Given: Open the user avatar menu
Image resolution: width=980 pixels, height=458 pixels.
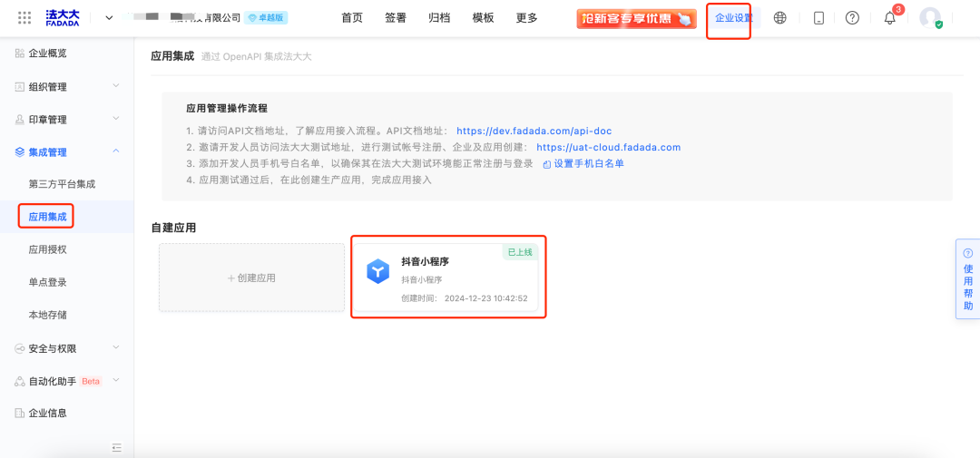Looking at the screenshot, I should (x=931, y=17).
